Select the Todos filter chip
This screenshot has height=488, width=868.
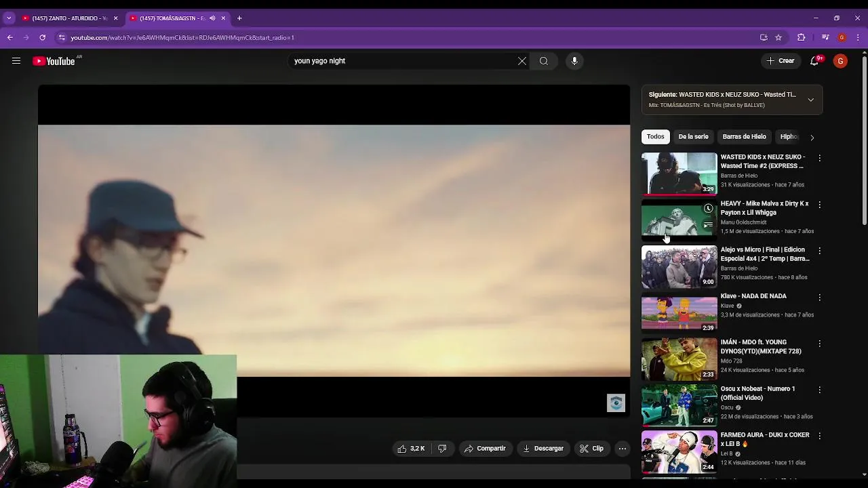point(655,137)
